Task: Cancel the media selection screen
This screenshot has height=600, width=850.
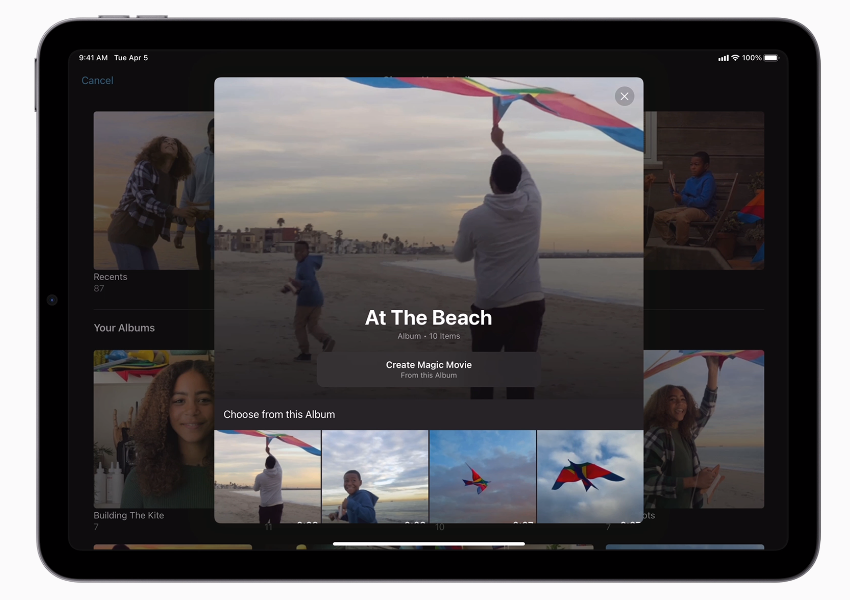Action: click(97, 80)
